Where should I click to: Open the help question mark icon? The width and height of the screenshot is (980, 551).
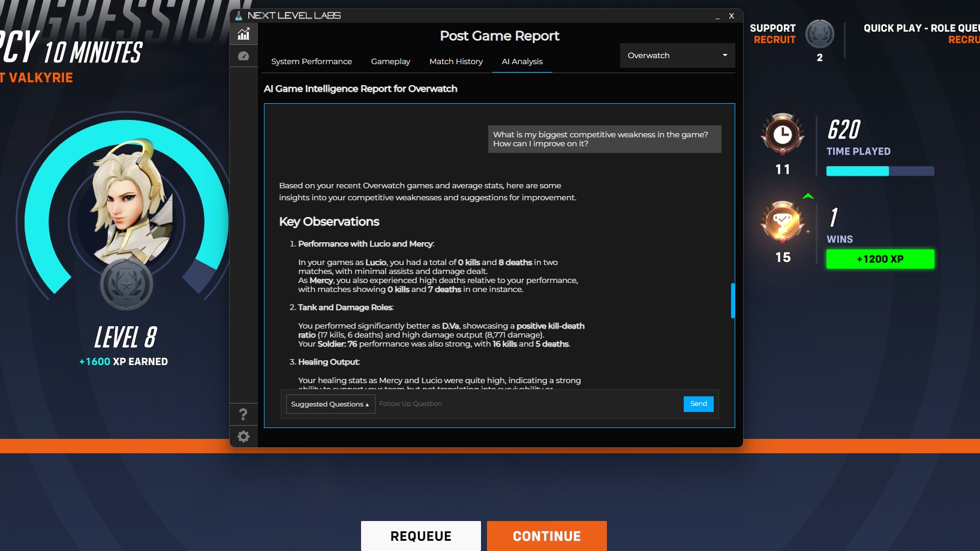[x=244, y=414]
